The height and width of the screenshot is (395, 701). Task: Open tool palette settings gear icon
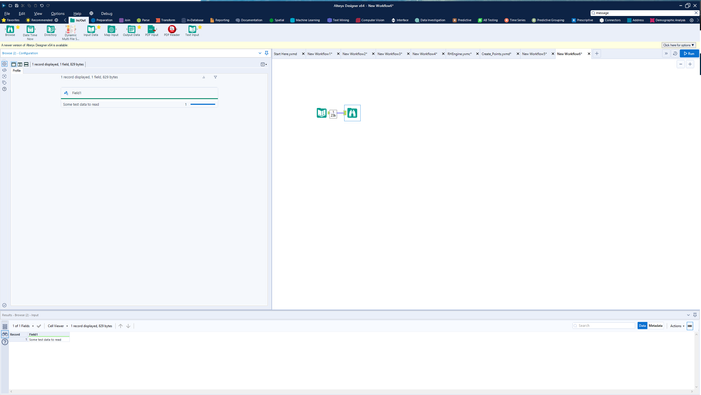click(x=692, y=20)
